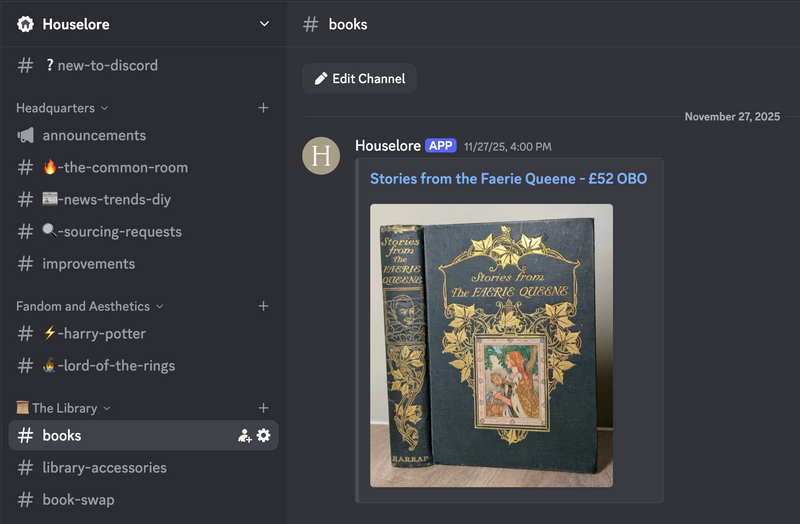Click the Houselore APP username
800x524 pixels.
(387, 146)
